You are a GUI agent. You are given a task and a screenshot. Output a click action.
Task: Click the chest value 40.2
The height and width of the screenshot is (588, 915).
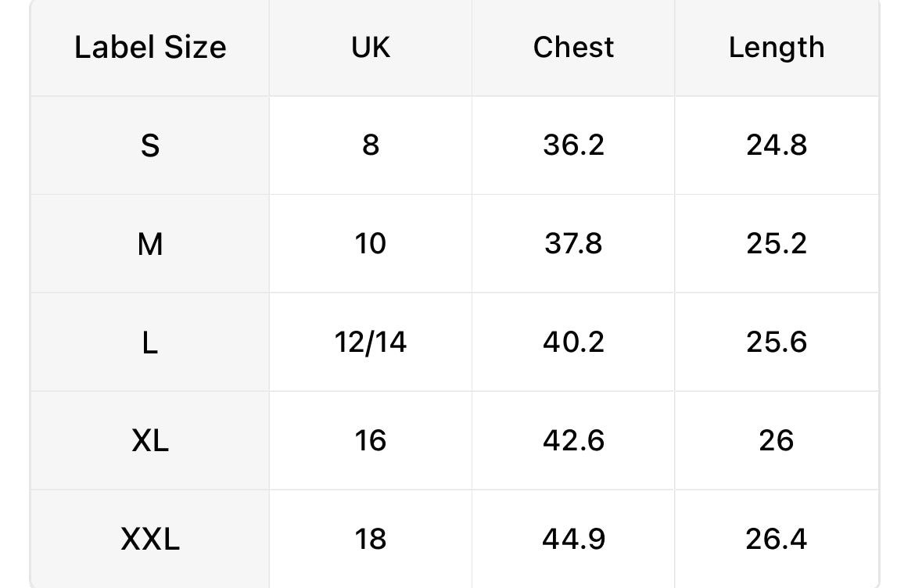573,342
